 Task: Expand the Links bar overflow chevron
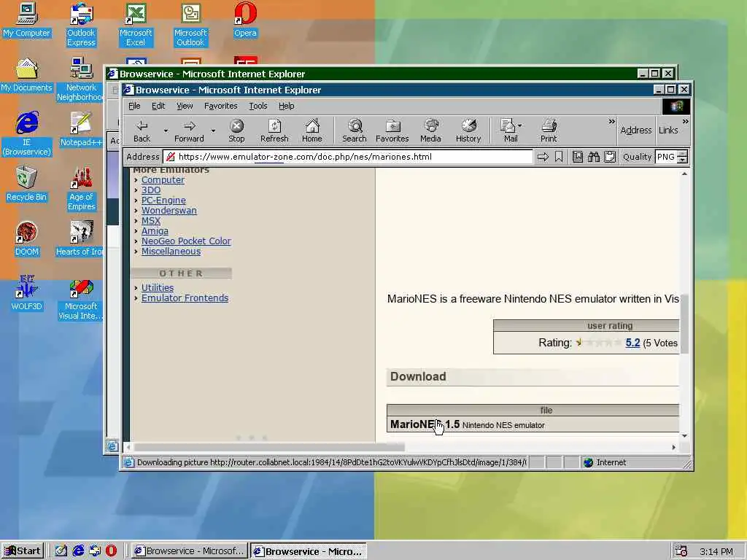tap(685, 122)
